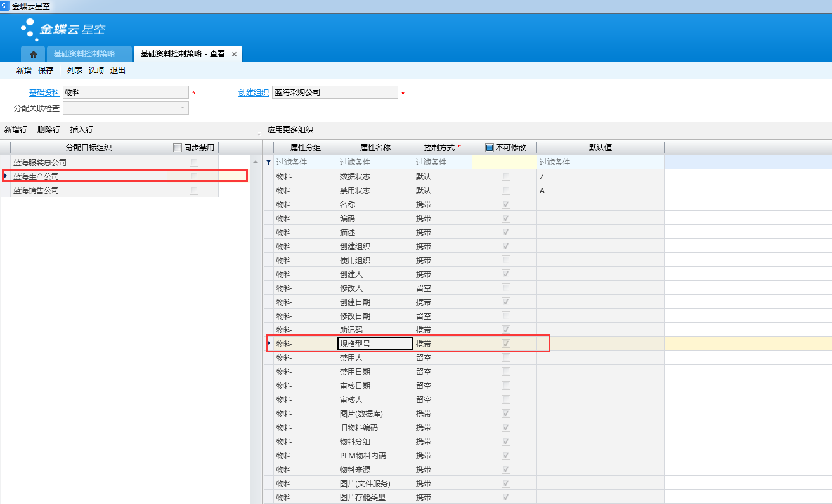
Task: Toggle 同步禁用 for 蓝海生产公司
Action: tap(193, 176)
